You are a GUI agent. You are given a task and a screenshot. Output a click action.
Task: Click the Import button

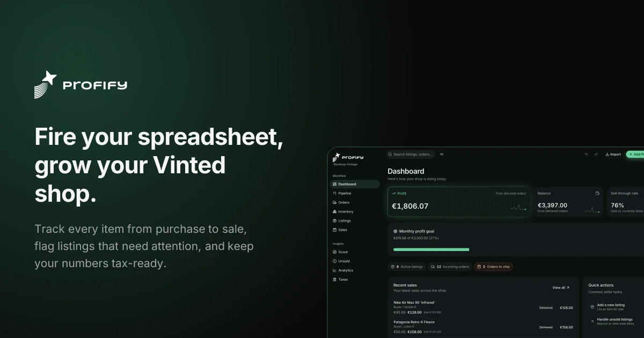point(613,155)
